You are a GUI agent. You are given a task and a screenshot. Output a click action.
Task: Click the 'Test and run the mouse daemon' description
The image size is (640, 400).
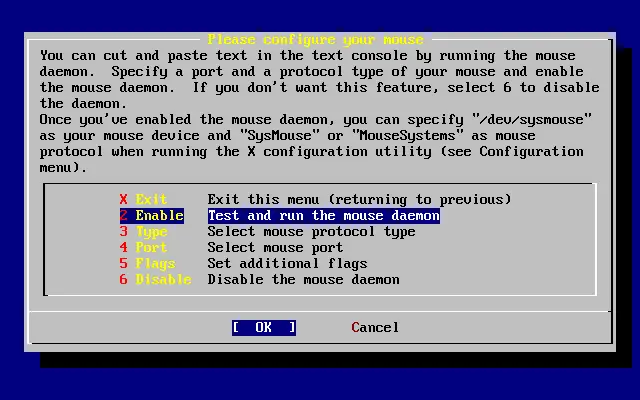point(323,216)
